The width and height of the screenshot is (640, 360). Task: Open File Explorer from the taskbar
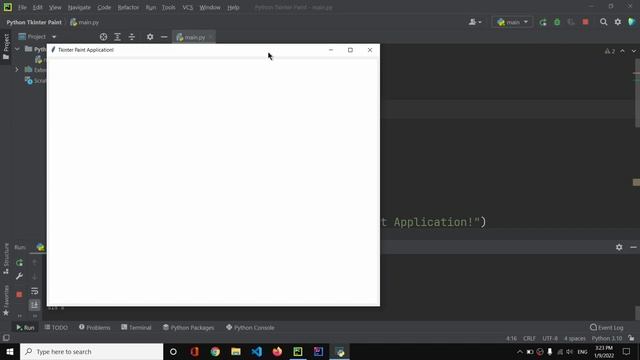236,351
